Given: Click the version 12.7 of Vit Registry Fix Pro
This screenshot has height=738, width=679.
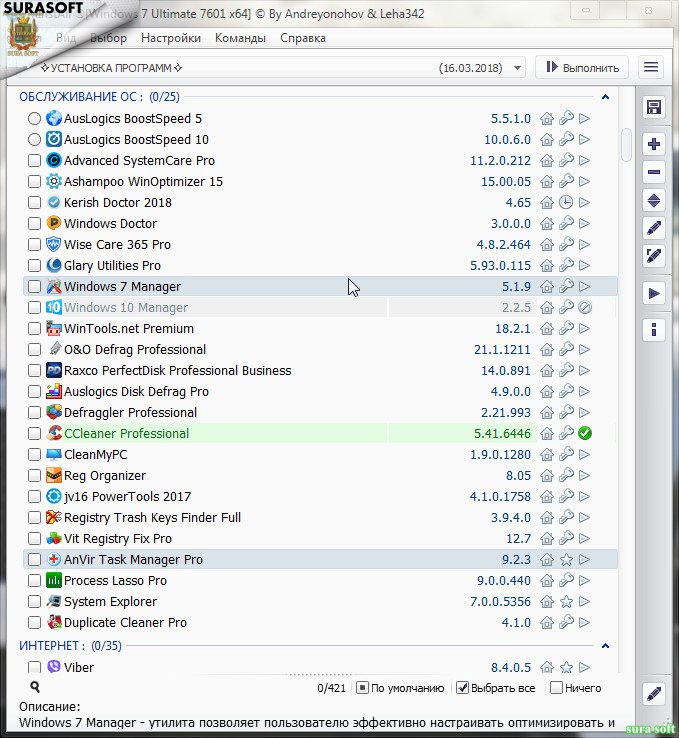Looking at the screenshot, I should [519, 538].
